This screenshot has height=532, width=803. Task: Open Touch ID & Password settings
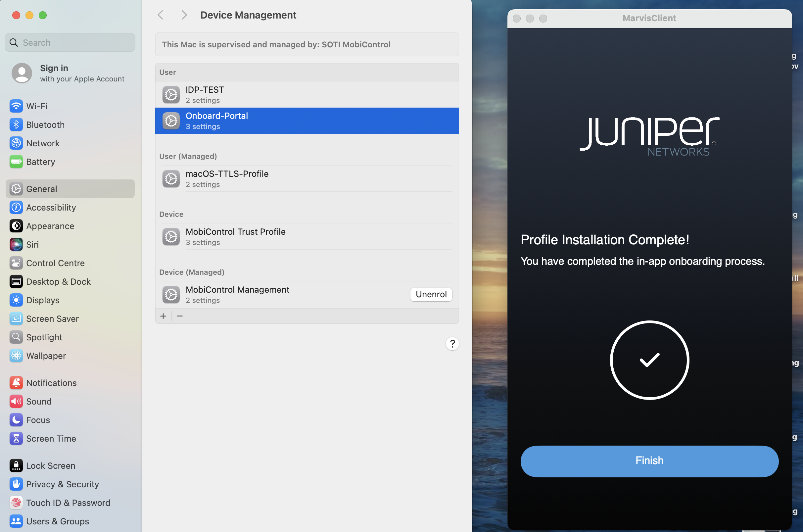coord(68,503)
